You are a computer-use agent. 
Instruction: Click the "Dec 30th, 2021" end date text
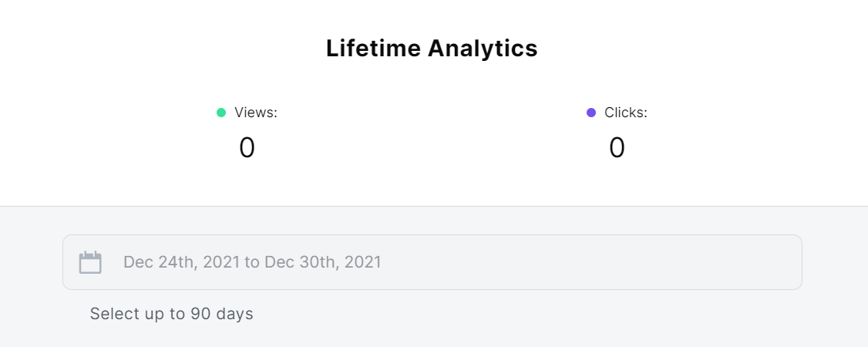point(323,262)
